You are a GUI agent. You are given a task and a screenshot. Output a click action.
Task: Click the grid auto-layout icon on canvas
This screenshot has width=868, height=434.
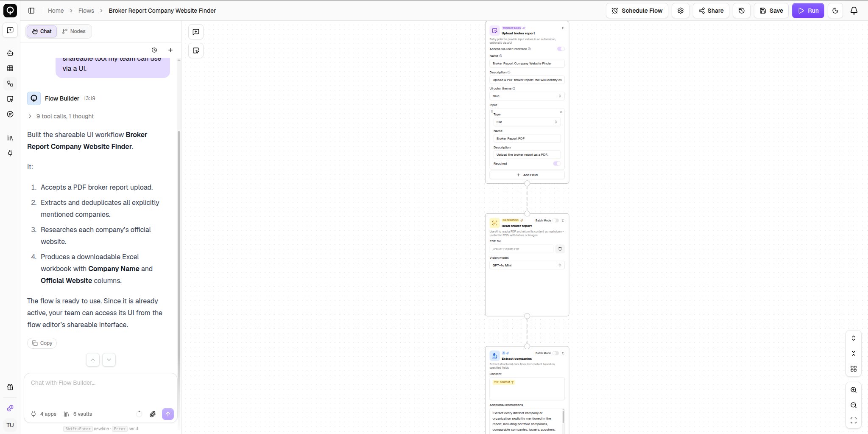pyautogui.click(x=854, y=369)
